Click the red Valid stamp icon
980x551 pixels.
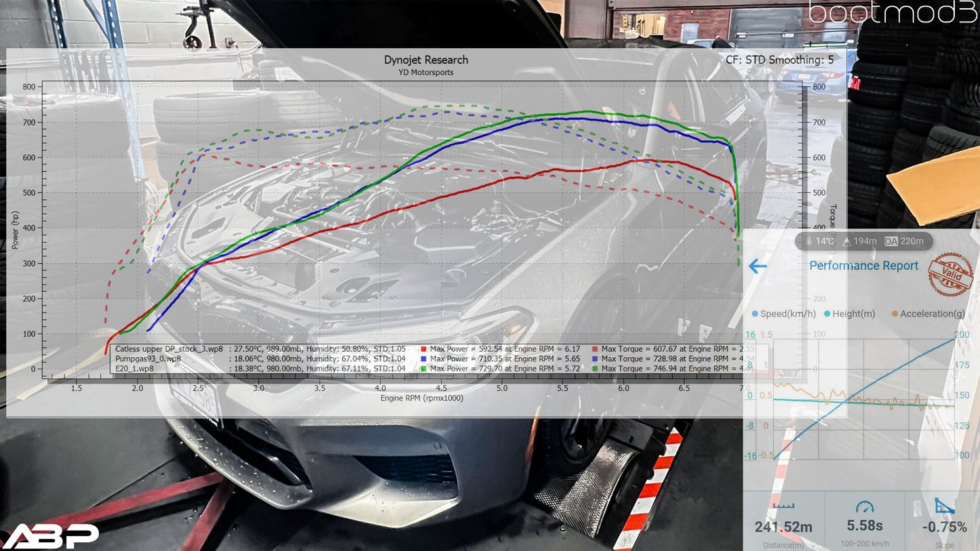click(x=949, y=274)
